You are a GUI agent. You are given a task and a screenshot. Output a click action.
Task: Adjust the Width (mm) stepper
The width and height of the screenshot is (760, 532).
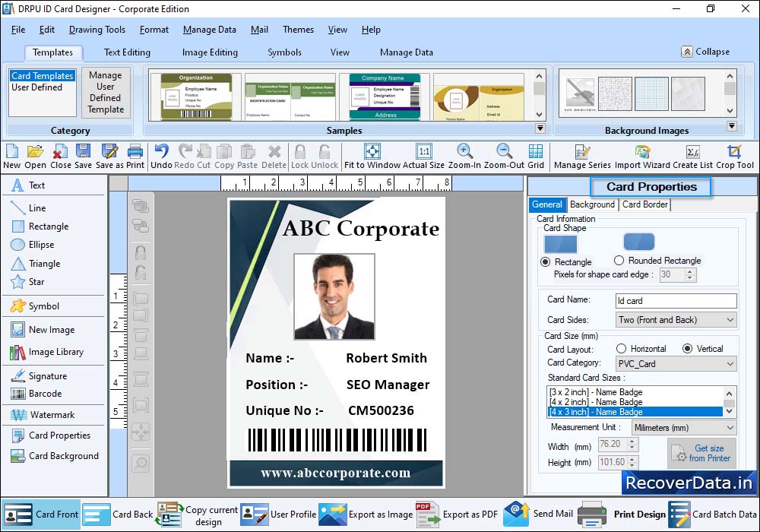pos(632,444)
